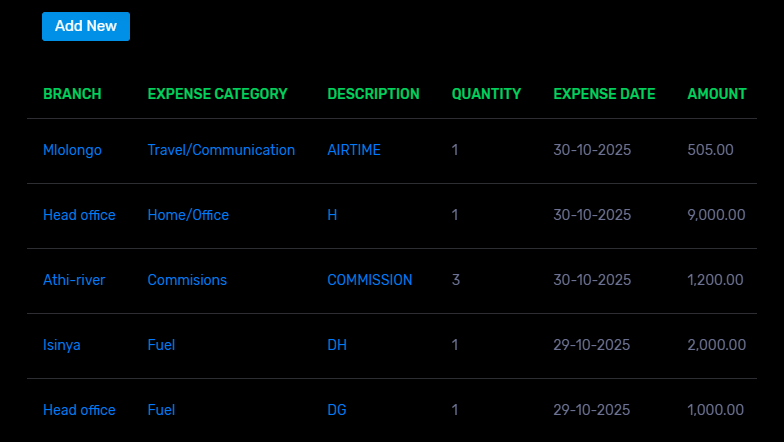Click the DH description link
784x442 pixels.
pyautogui.click(x=337, y=345)
